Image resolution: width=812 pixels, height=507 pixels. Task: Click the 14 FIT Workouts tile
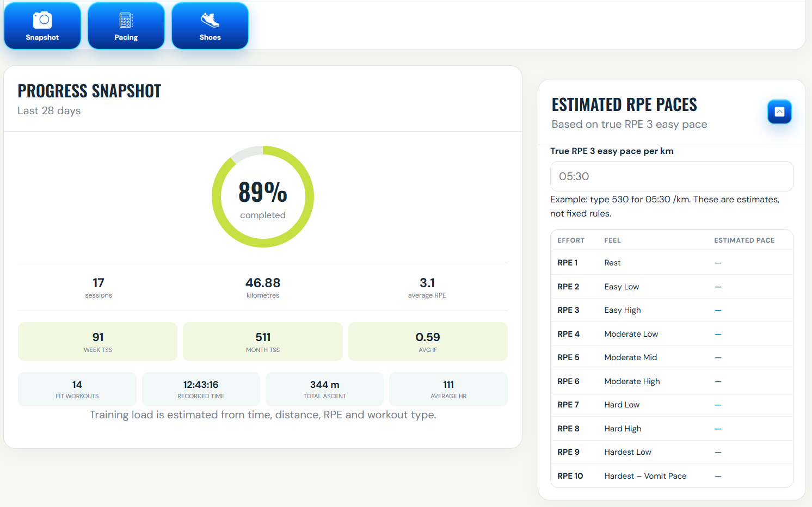tap(77, 389)
